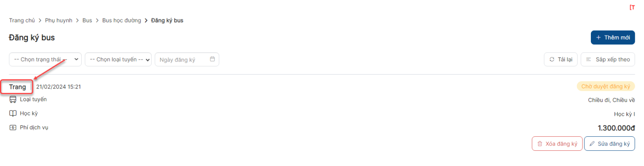
Task: Select the Bus học đường breadcrumb
Action: (x=122, y=20)
